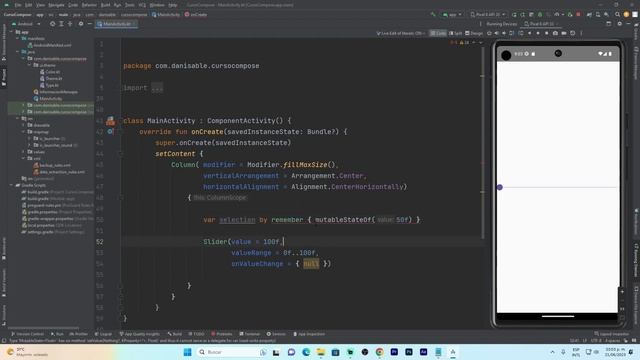Open Color.kt in the theme folder
This screenshot has height=360, width=640.
pos(52,72)
